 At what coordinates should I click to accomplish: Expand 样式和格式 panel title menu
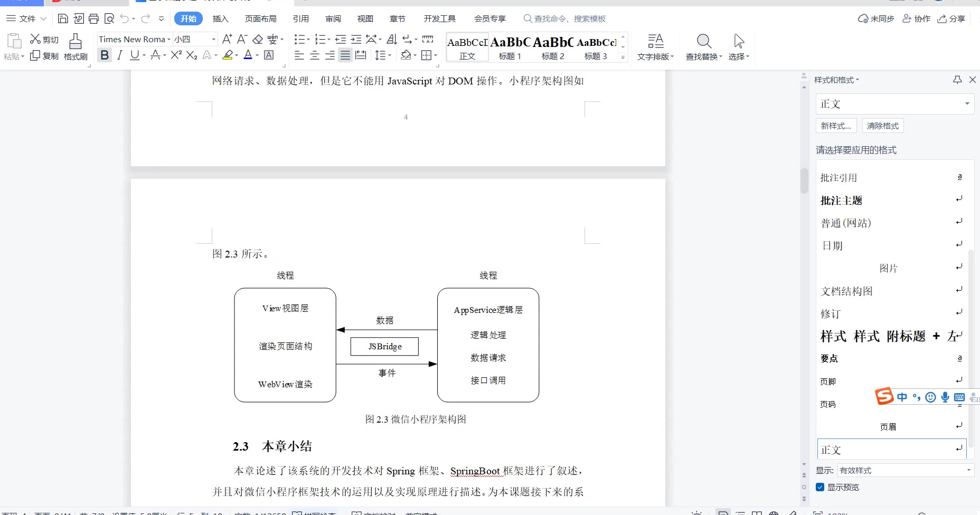coord(837,80)
